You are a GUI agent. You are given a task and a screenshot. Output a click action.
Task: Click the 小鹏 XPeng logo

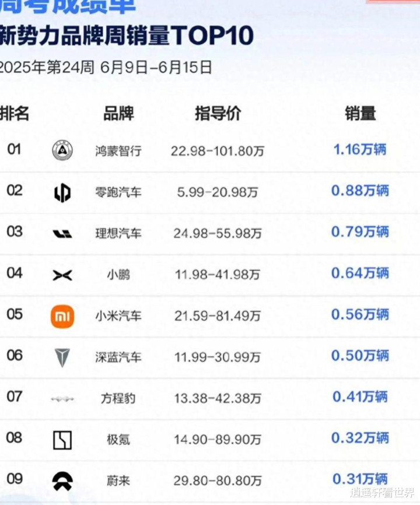click(62, 275)
